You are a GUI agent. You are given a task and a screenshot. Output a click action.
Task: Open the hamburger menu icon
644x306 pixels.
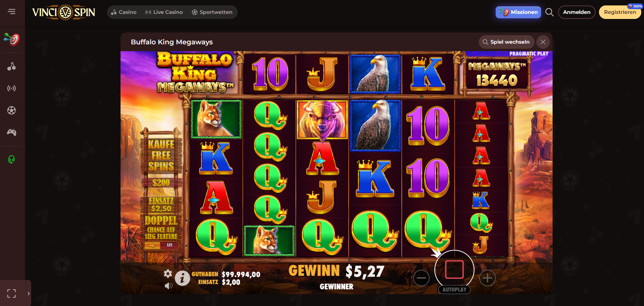pos(12,12)
